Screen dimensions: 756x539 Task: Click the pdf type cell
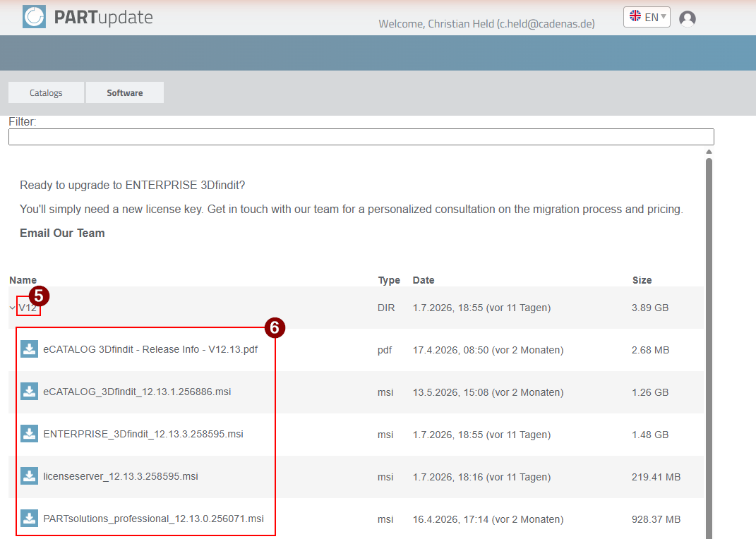pyautogui.click(x=385, y=350)
